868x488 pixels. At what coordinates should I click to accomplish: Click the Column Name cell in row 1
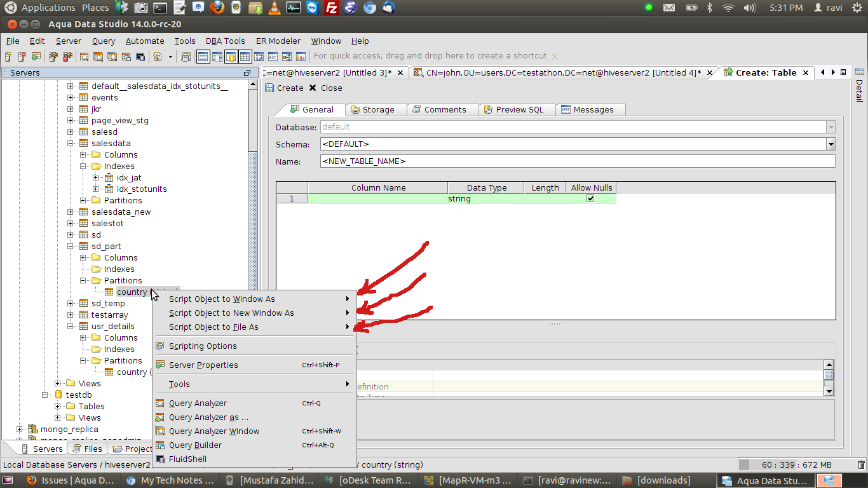click(x=378, y=199)
